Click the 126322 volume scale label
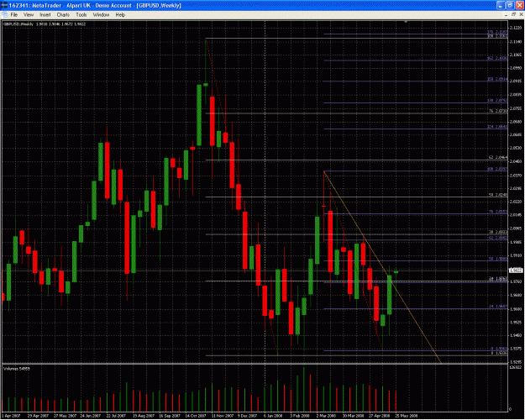The height and width of the screenshot is (420, 525). 515,367
